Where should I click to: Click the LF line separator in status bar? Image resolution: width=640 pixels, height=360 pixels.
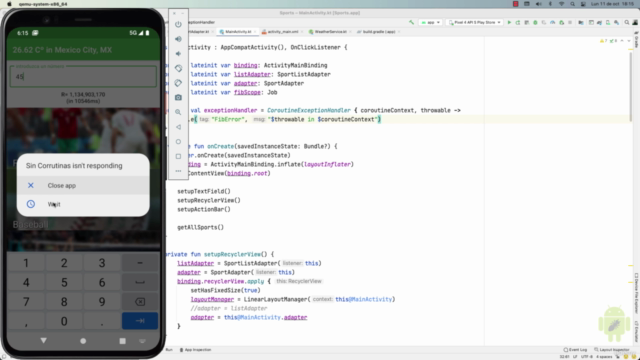pos(575,357)
